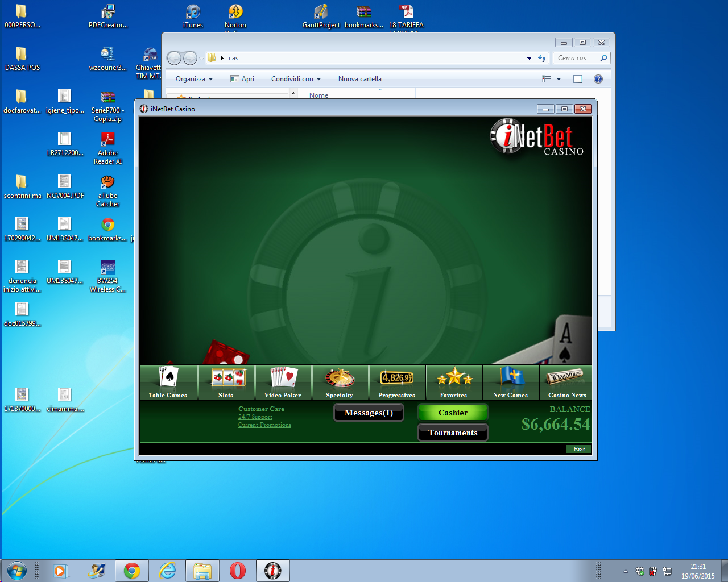728x582 pixels.
Task: Open the media player taskbar icon
Action: [x=60, y=571]
